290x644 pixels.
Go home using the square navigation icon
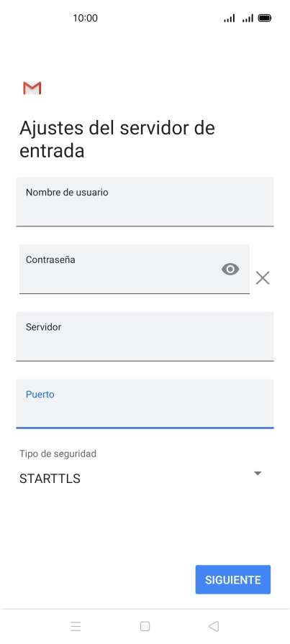click(x=145, y=626)
